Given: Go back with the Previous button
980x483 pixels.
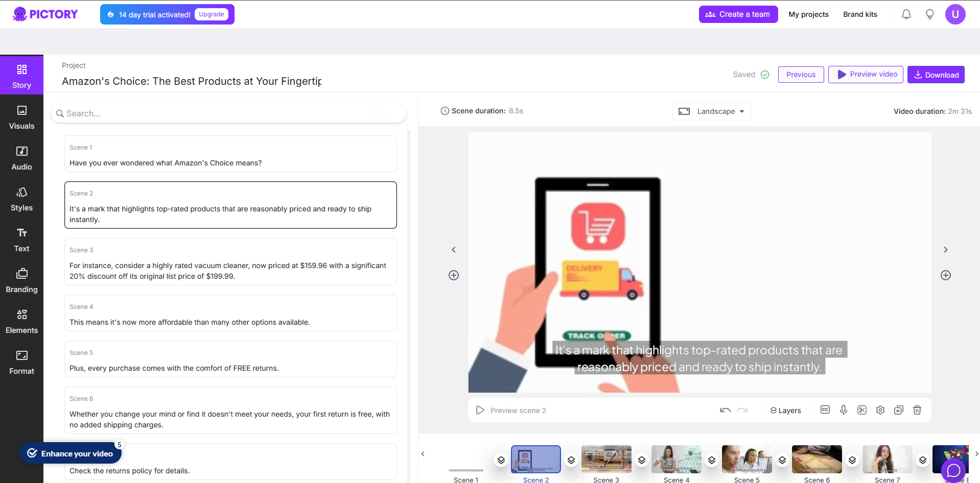Looking at the screenshot, I should (801, 75).
